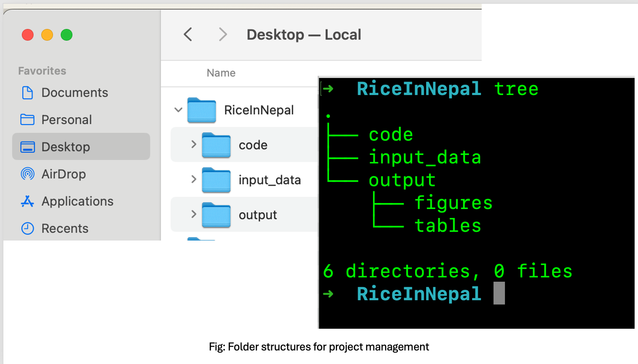
Task: Click the Finder back navigation arrow
Action: pyautogui.click(x=188, y=35)
